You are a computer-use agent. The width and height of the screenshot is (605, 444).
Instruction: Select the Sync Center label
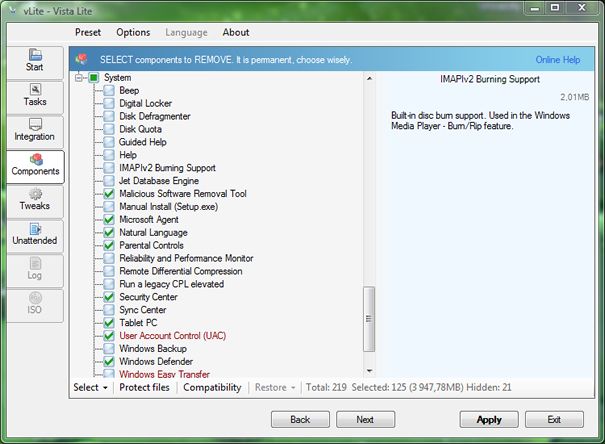(143, 310)
